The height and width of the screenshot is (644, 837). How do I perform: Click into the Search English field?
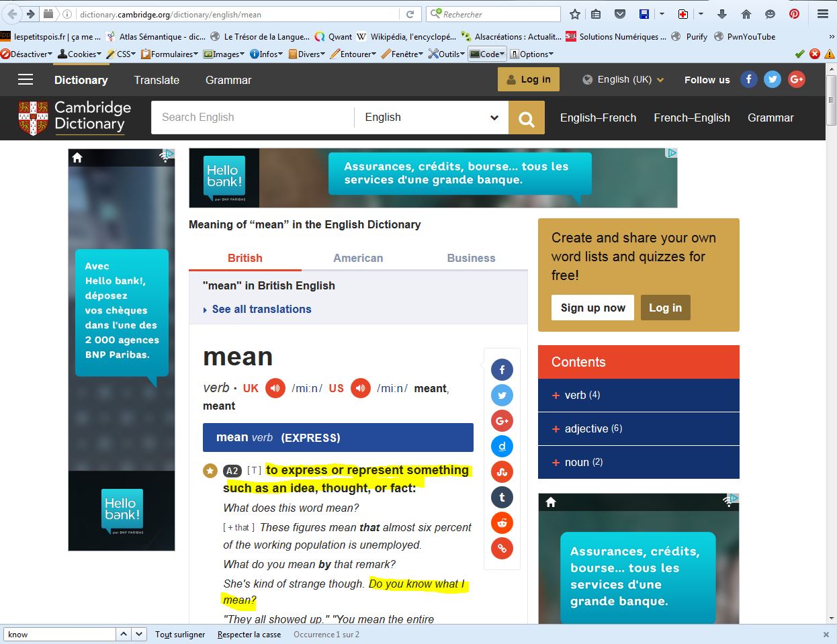point(252,118)
